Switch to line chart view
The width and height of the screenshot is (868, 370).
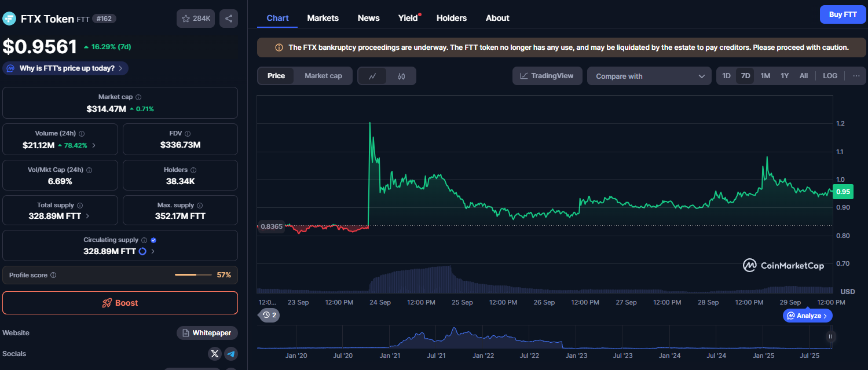click(x=372, y=76)
